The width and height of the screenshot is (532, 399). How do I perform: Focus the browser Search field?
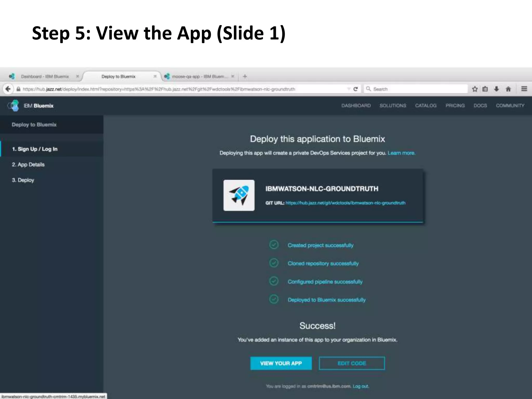click(416, 89)
